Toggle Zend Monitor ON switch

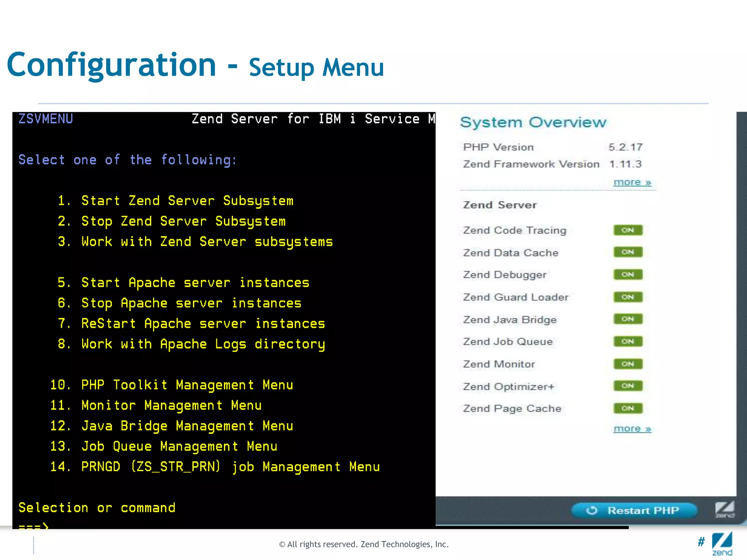coord(628,364)
